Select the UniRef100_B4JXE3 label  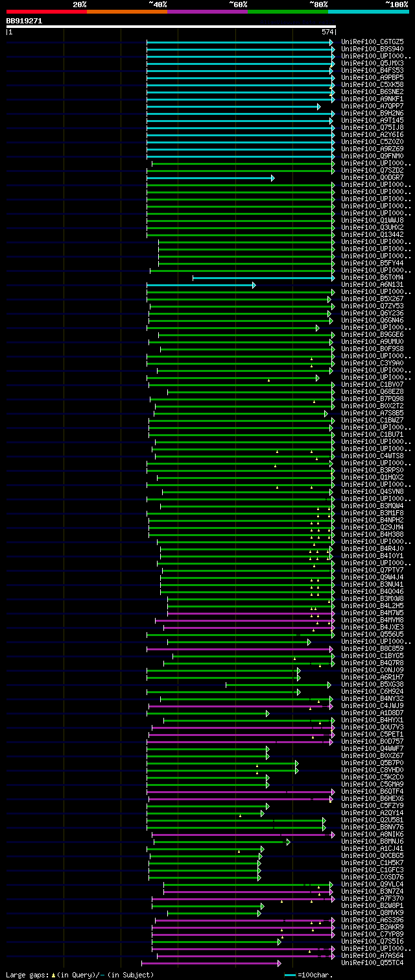pos(372,627)
